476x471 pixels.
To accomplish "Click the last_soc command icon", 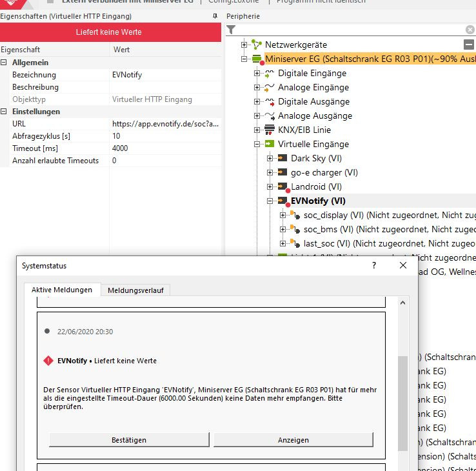I will click(295, 243).
